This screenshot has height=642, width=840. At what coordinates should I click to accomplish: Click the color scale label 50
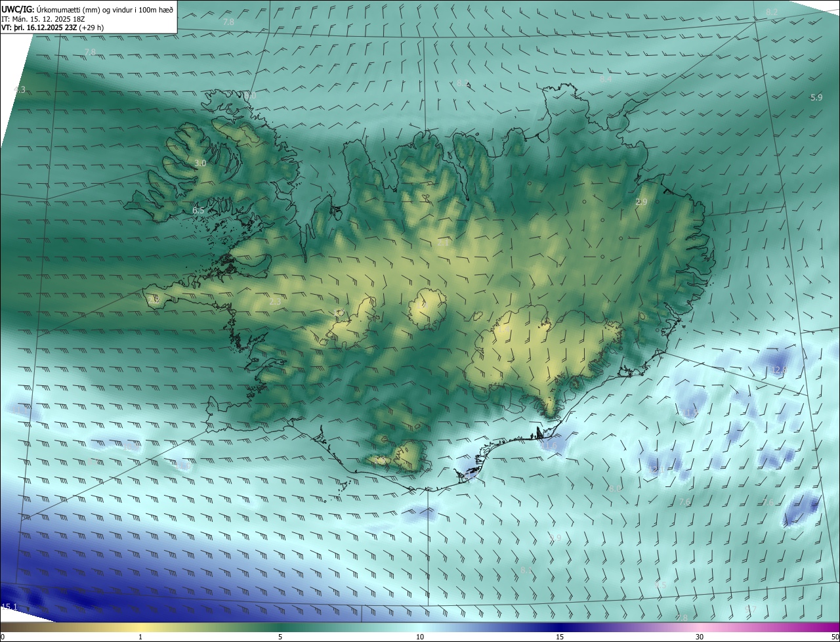click(835, 637)
